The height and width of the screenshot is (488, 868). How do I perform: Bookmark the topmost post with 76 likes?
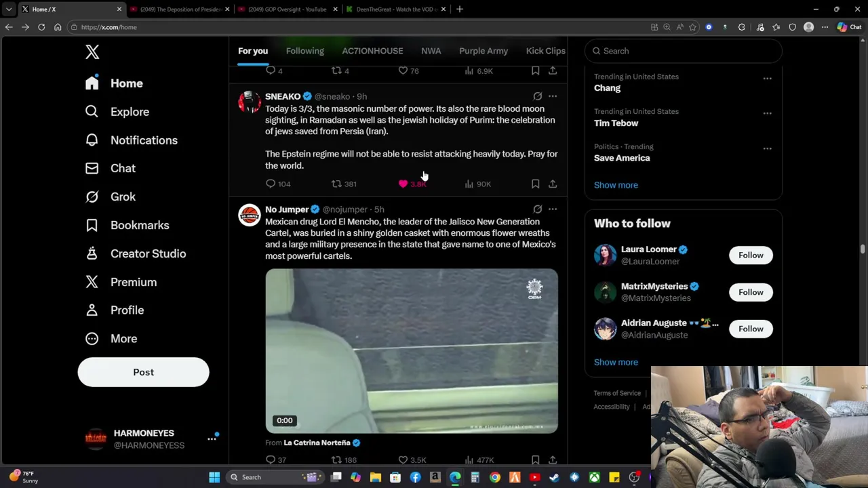coord(535,70)
